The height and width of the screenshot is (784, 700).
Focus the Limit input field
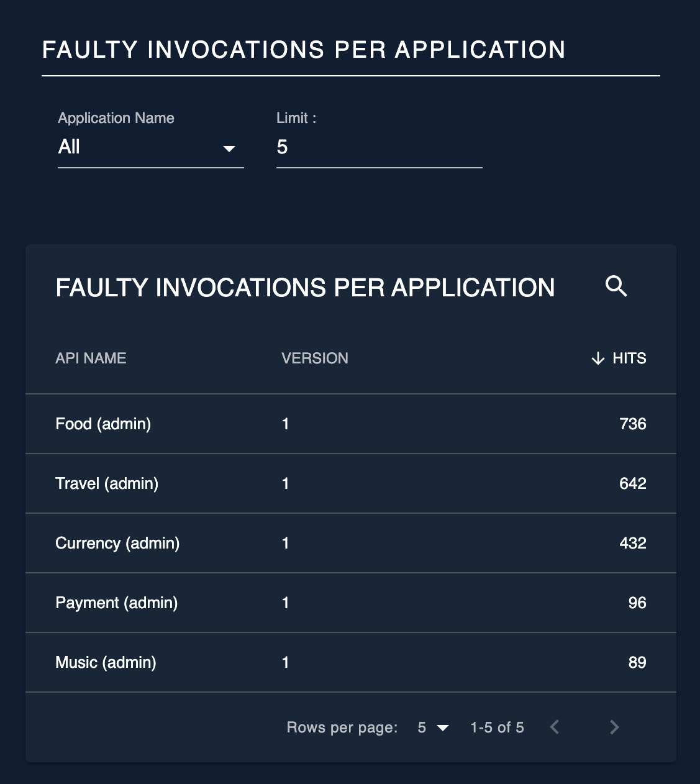pos(379,147)
